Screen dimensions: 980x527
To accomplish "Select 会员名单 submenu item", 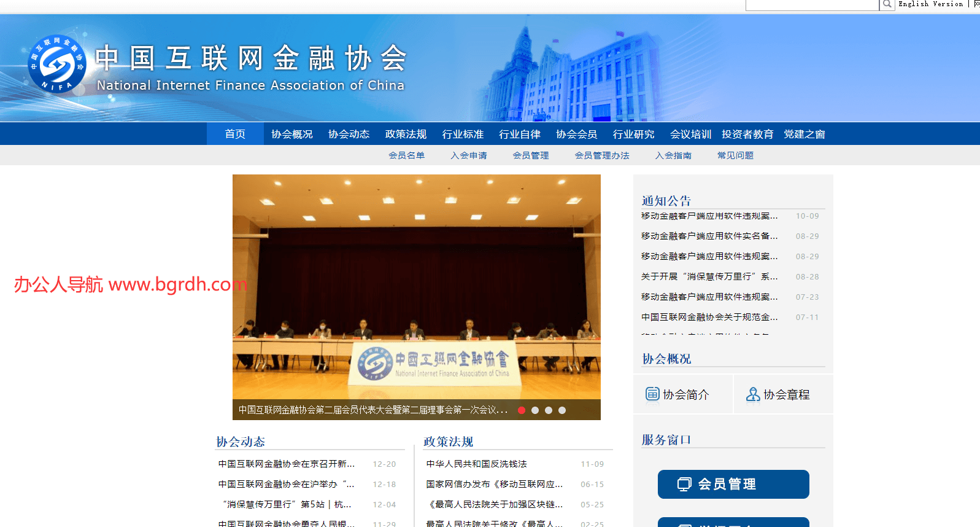I will pyautogui.click(x=406, y=155).
